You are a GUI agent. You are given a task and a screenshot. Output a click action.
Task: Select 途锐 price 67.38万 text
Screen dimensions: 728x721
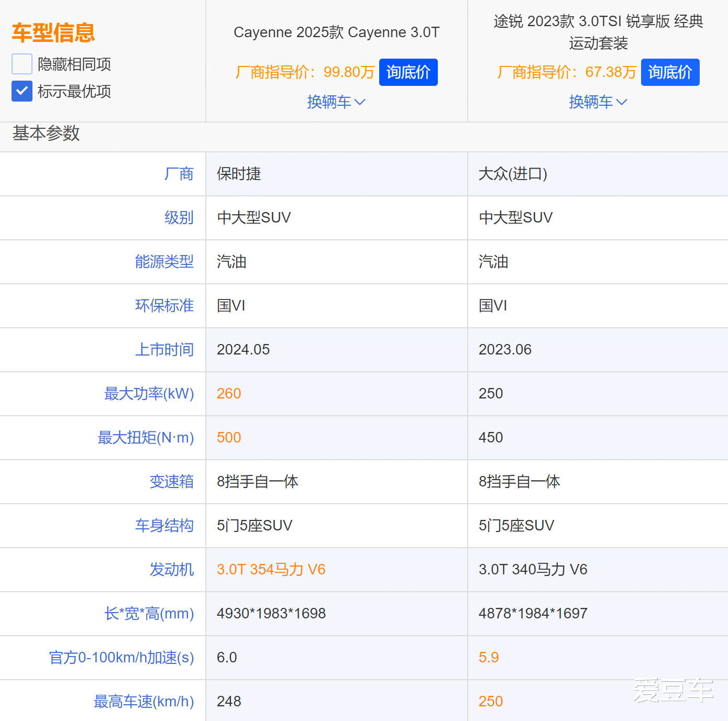pyautogui.click(x=611, y=72)
